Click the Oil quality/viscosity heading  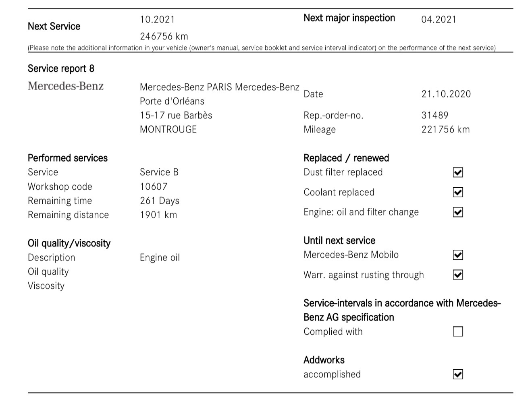[x=69, y=243]
